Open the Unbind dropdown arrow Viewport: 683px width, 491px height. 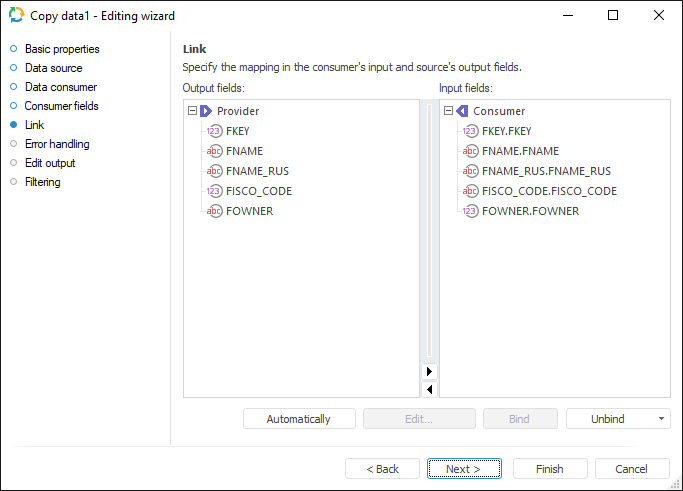(660, 419)
